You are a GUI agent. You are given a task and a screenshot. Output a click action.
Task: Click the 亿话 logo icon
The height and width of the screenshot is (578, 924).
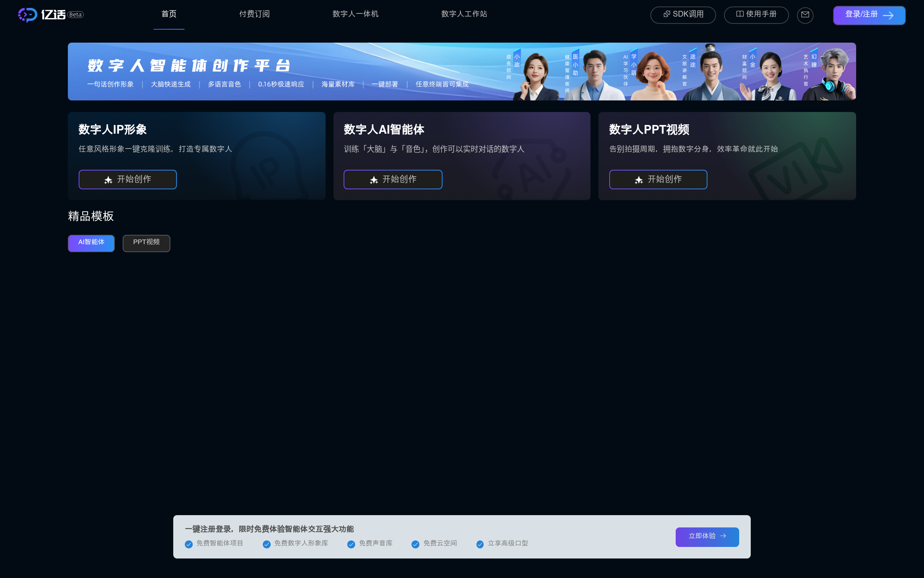click(x=27, y=15)
